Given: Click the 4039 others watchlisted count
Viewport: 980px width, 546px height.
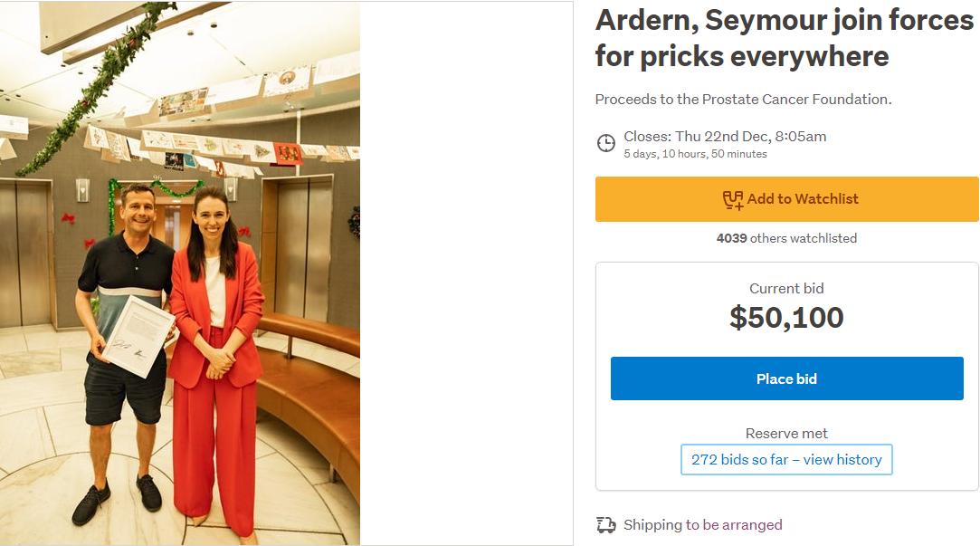Looking at the screenshot, I should pos(786,239).
